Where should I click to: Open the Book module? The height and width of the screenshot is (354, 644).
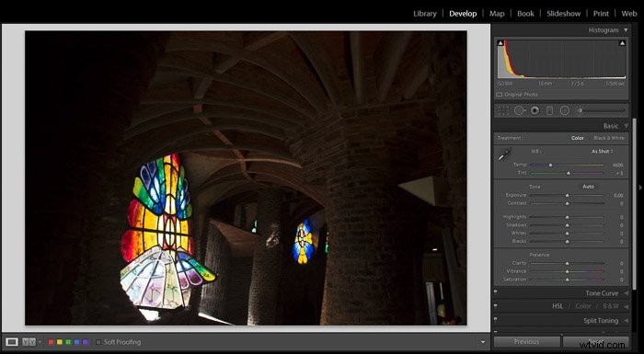tap(525, 14)
